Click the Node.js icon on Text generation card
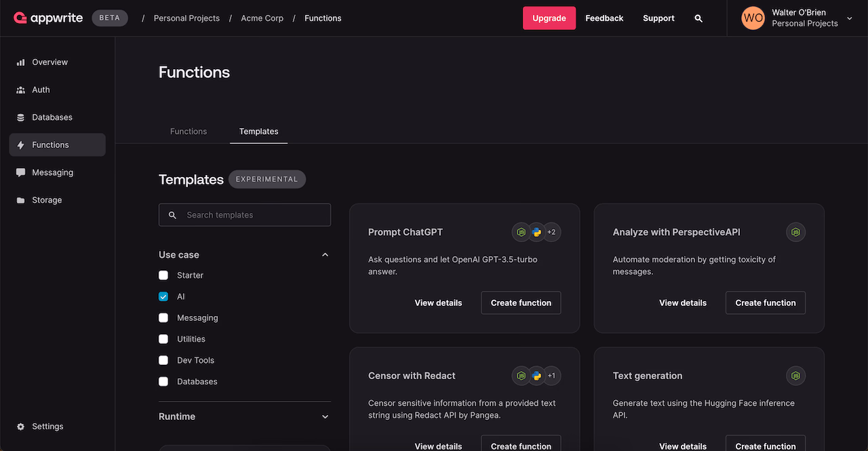Screen dimensions: 868x451 (796, 376)
